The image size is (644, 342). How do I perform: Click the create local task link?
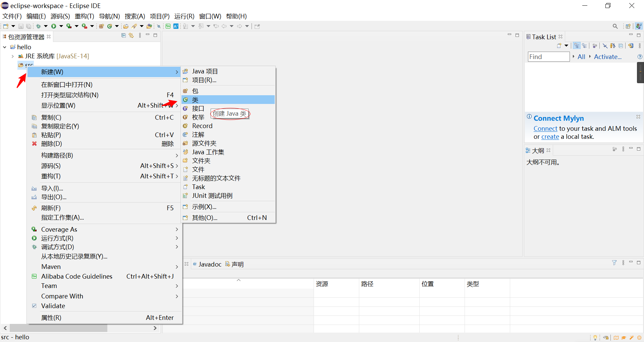550,137
